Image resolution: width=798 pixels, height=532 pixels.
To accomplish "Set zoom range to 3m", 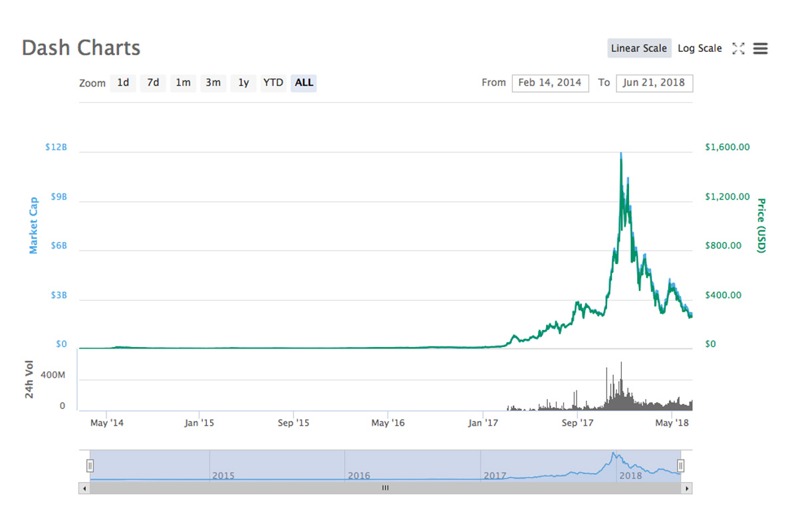I will click(213, 83).
